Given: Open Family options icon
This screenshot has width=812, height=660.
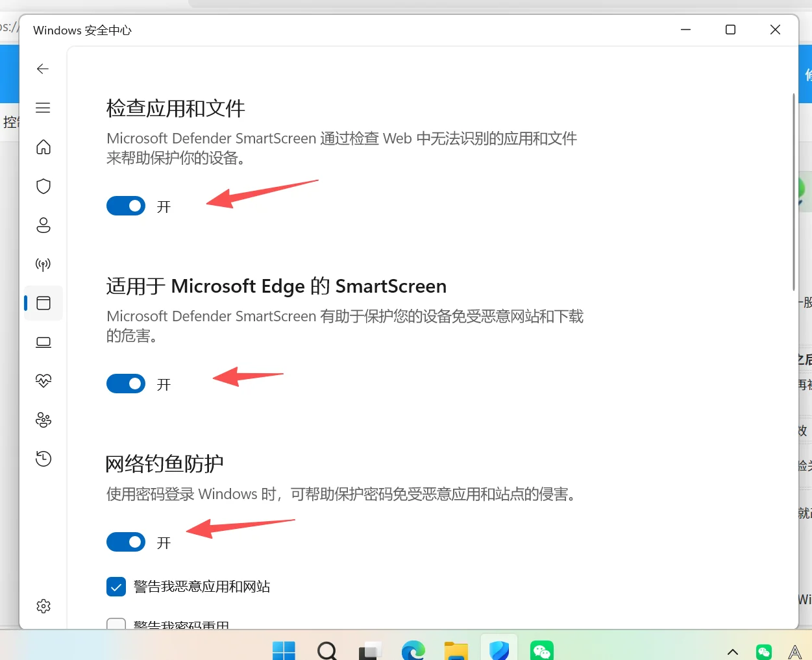Looking at the screenshot, I should tap(43, 420).
